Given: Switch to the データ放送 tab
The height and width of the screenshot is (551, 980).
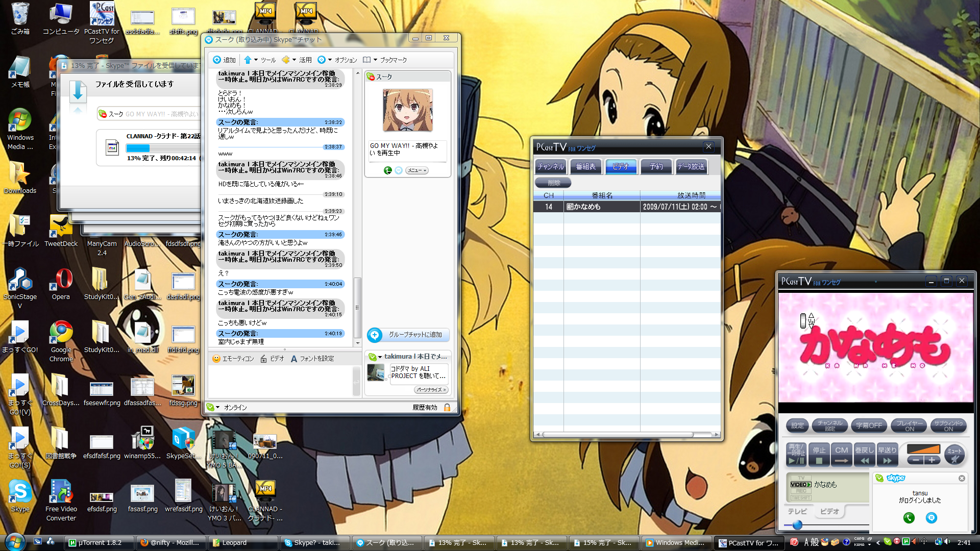Looking at the screenshot, I should [x=691, y=166].
